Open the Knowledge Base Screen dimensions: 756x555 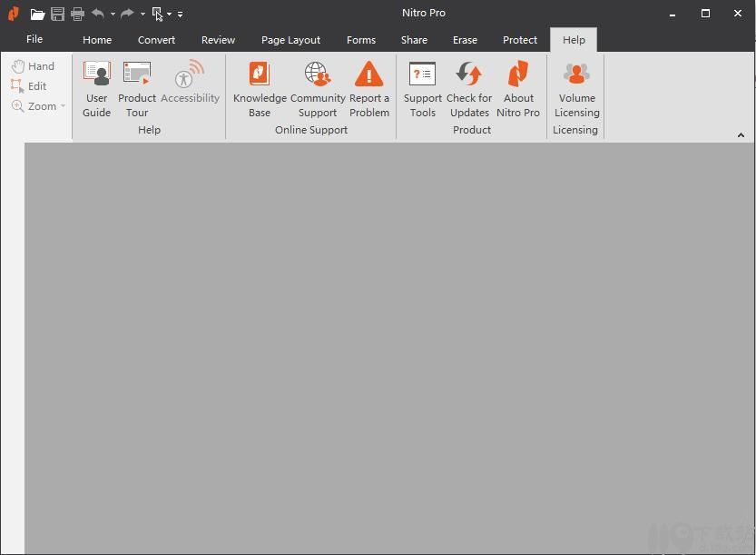click(260, 89)
